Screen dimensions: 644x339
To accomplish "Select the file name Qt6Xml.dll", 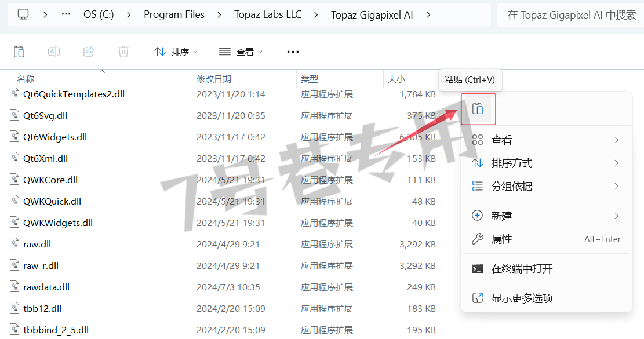I will tap(46, 158).
